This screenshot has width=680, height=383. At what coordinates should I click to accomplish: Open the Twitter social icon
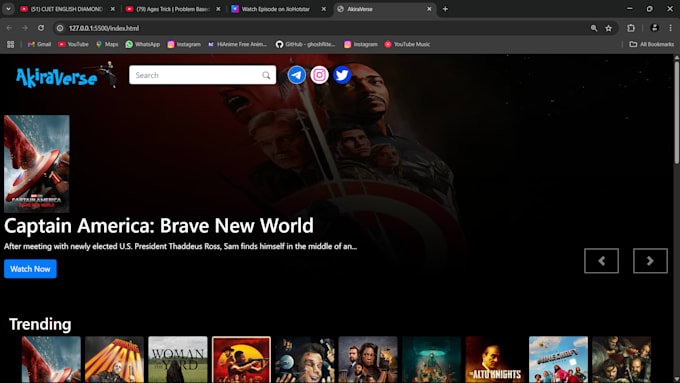(342, 75)
